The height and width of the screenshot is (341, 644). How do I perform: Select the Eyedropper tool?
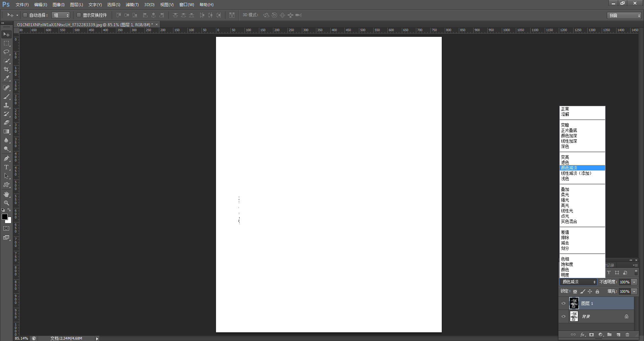(6, 78)
